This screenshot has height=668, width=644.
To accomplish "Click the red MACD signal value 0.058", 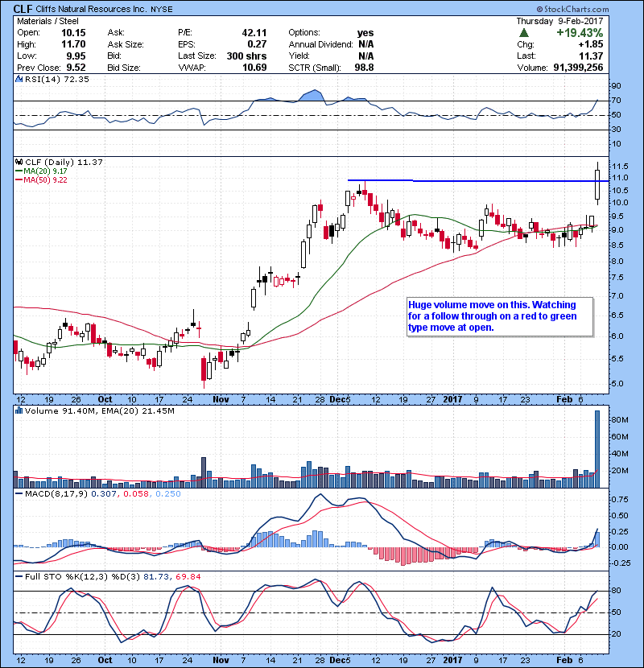I will click(136, 494).
